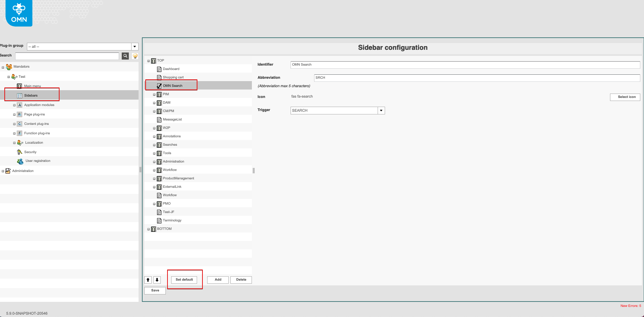
Task: Click the User registration icon
Action: (x=20, y=161)
